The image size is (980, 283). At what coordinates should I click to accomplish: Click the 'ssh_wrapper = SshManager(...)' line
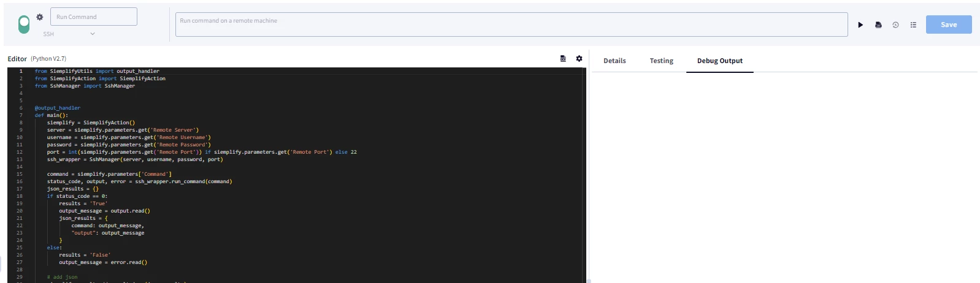(135, 159)
